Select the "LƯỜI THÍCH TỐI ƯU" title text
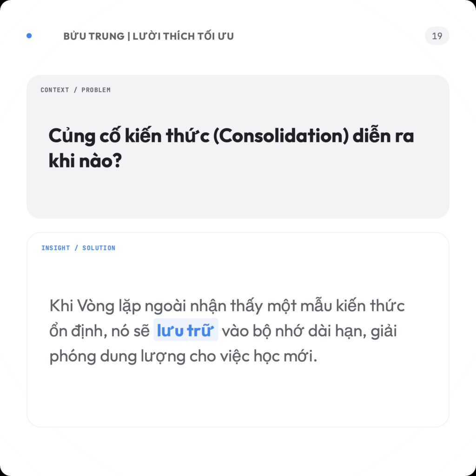476x476 pixels. click(183, 36)
